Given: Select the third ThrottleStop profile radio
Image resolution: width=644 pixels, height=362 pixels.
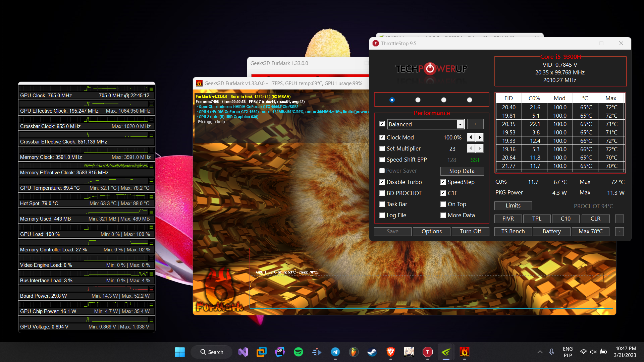Looking at the screenshot, I should click(444, 100).
